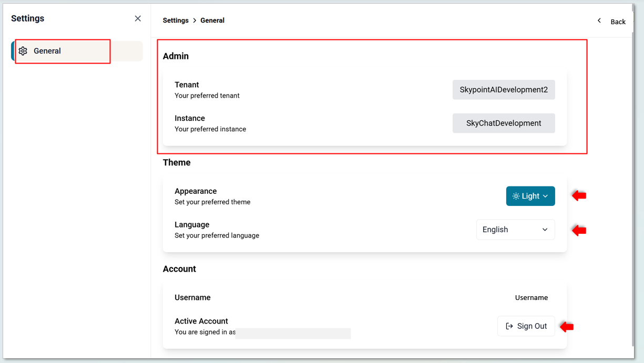The image size is (644, 363).
Task: Go to Settings in the breadcrumb
Action: pos(176,20)
